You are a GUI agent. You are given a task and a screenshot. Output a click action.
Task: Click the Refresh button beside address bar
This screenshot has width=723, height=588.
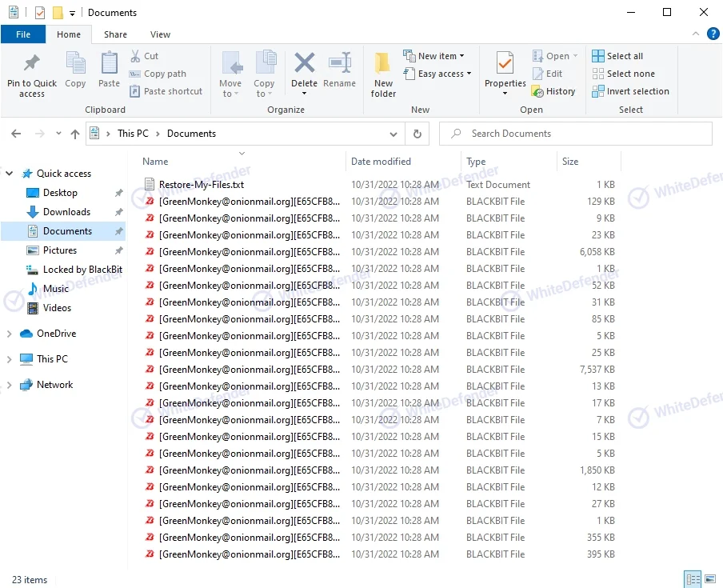click(417, 134)
